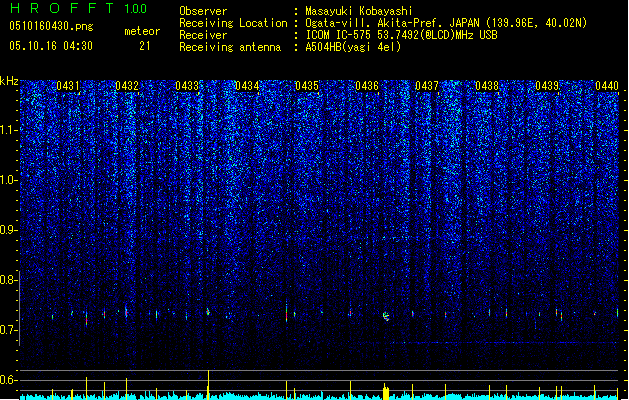Click antenna value A504HB(yagi 4el)
The image size is (629, 400).
click(x=353, y=47)
